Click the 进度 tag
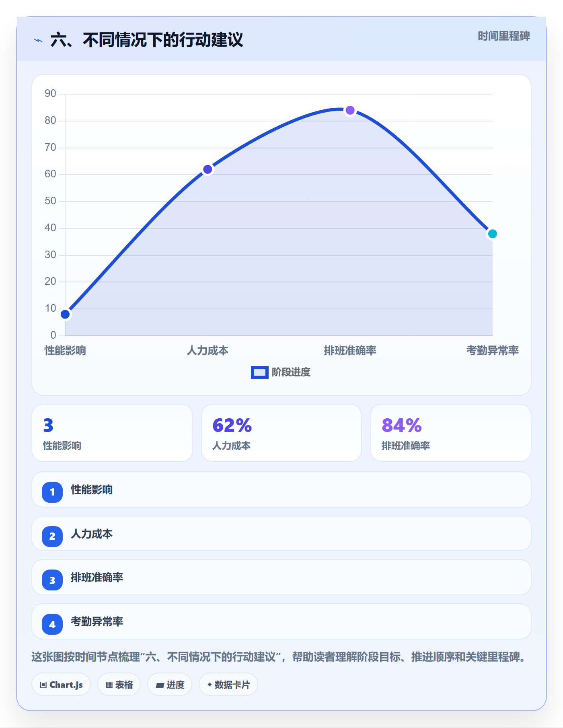Screen dimensions: 563x728 pyautogui.click(x=170, y=685)
